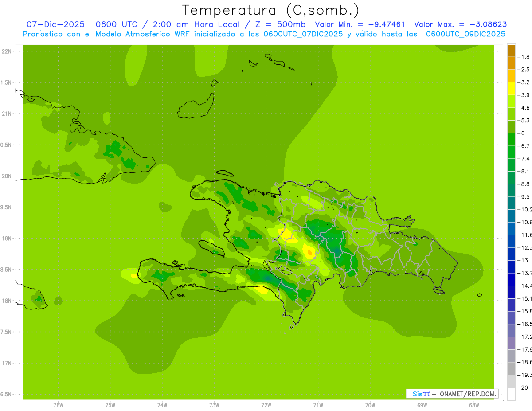
Task: Pick the purple swatch between -17.2 and -17.9
Action: click(x=511, y=343)
